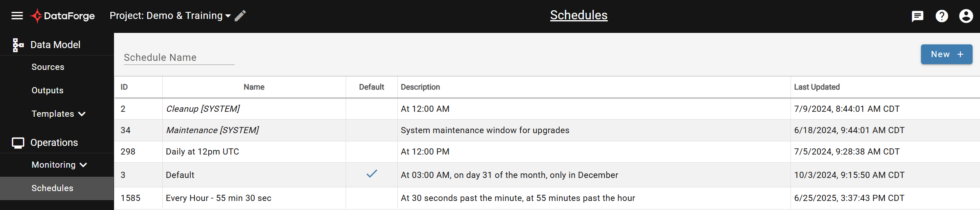Screen dimensions: 980x210
Task: Expand the Templates submenu chevron
Action: (x=82, y=114)
